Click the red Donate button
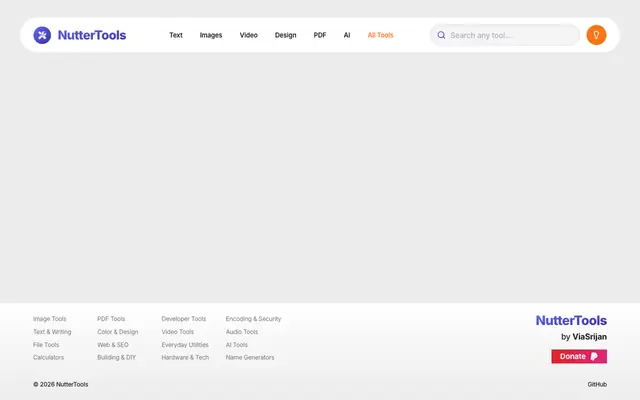The height and width of the screenshot is (400, 640). pyautogui.click(x=579, y=356)
